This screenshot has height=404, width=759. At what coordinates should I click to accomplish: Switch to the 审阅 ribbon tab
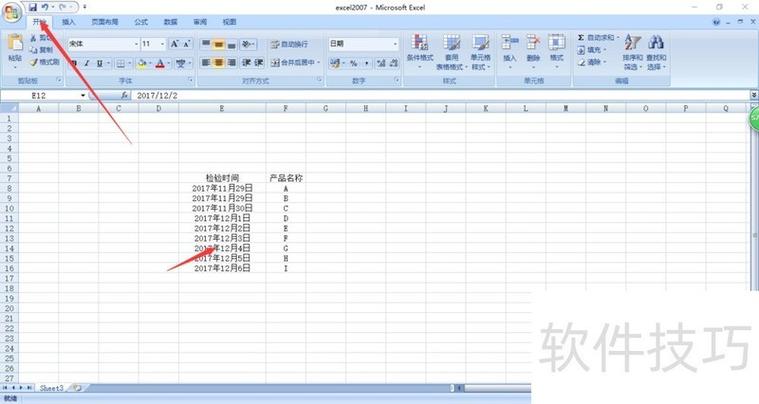click(200, 22)
